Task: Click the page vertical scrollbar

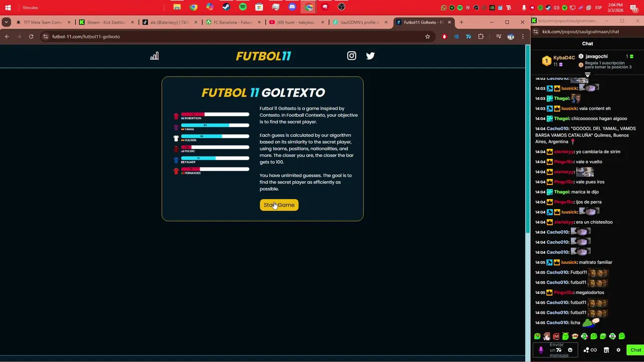Action: point(527,138)
